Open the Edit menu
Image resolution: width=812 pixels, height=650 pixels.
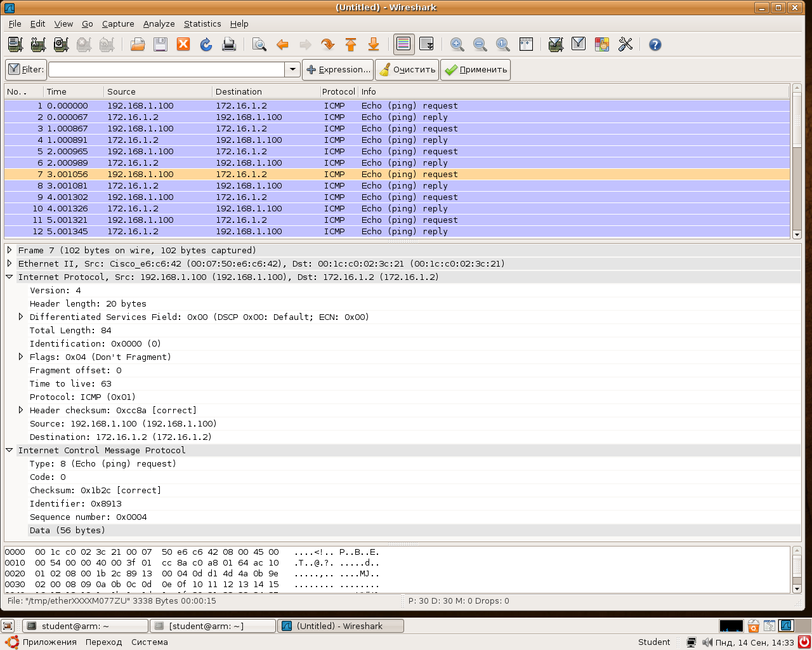pos(38,23)
